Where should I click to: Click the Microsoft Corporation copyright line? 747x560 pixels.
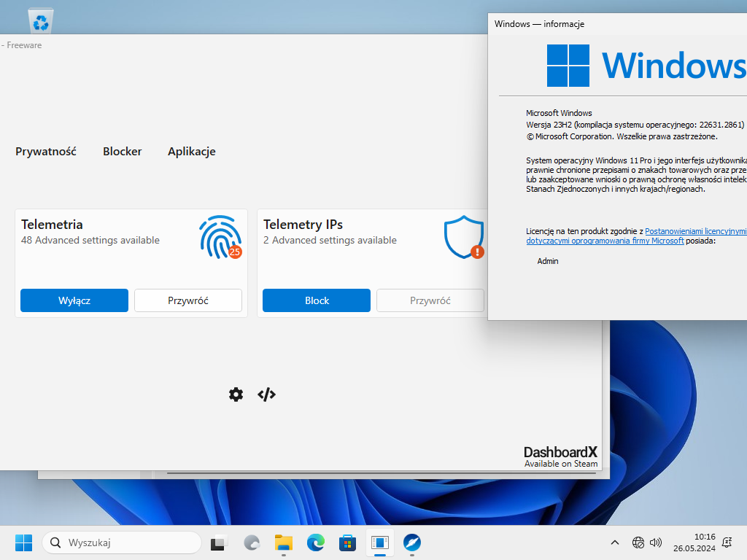click(622, 136)
